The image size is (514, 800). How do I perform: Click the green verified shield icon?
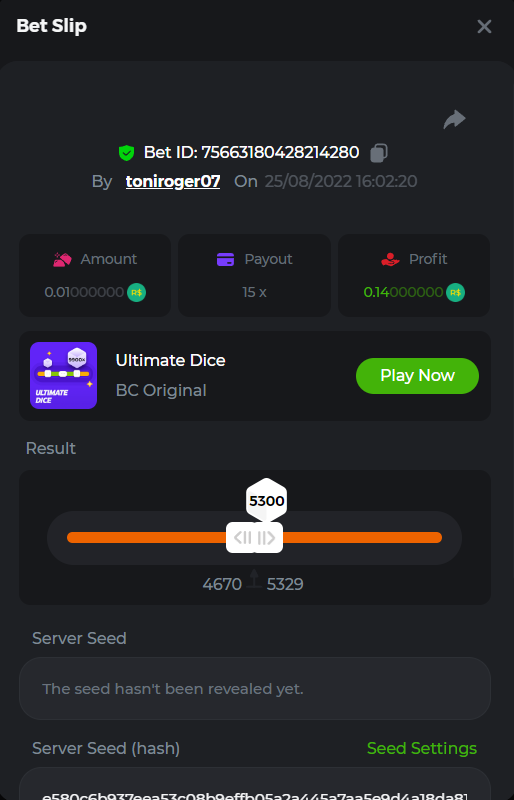pos(127,153)
